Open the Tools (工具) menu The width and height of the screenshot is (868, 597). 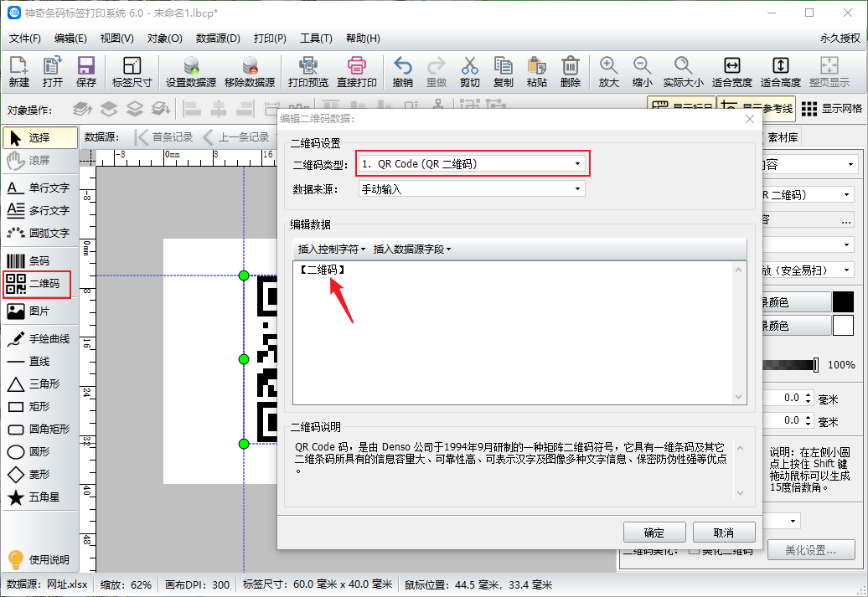[x=316, y=39]
